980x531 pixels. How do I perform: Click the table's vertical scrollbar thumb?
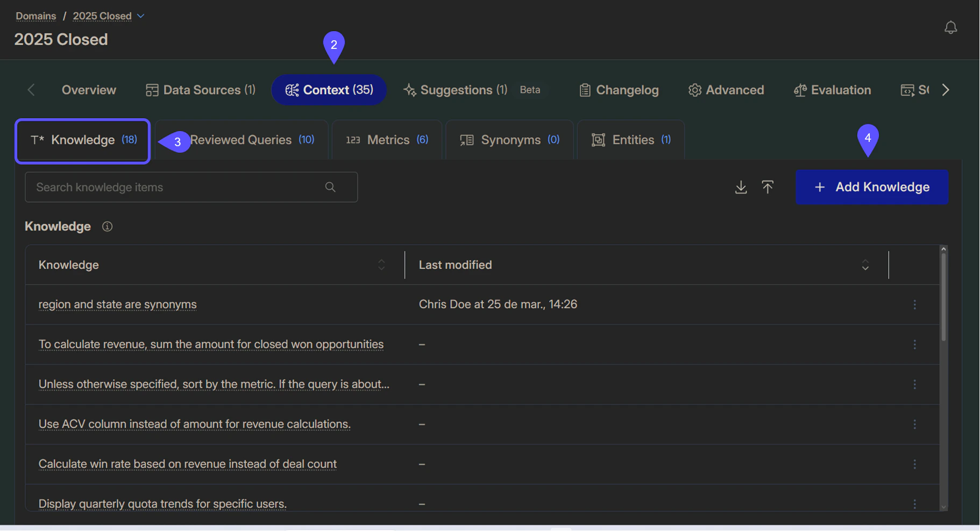coord(943,297)
